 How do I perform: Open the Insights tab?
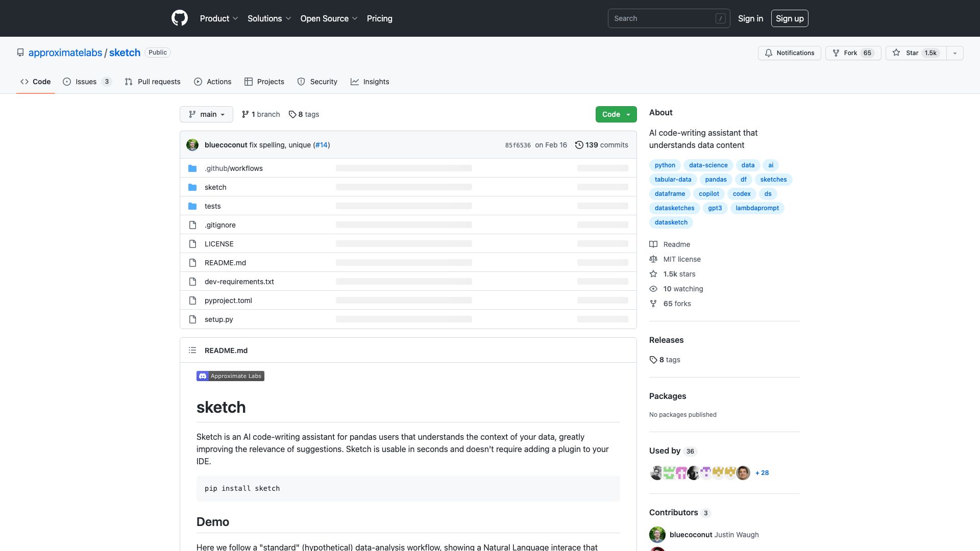(370, 82)
